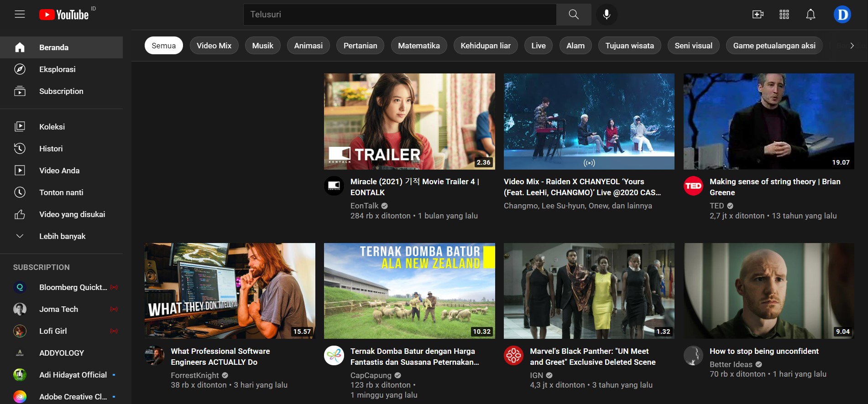This screenshot has height=404, width=868.
Task: Click the thumbs-up liked videos icon
Action: click(20, 214)
